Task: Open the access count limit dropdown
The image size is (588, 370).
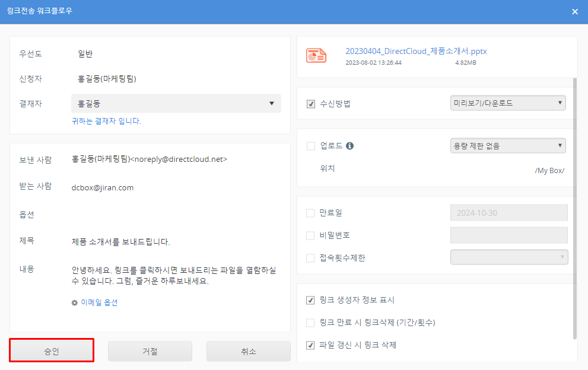Action: (509, 257)
